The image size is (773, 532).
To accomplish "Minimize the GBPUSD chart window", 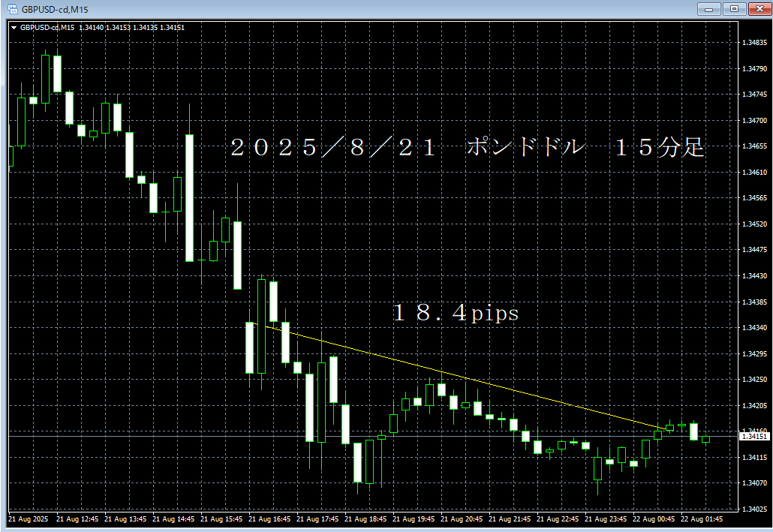I will point(709,9).
